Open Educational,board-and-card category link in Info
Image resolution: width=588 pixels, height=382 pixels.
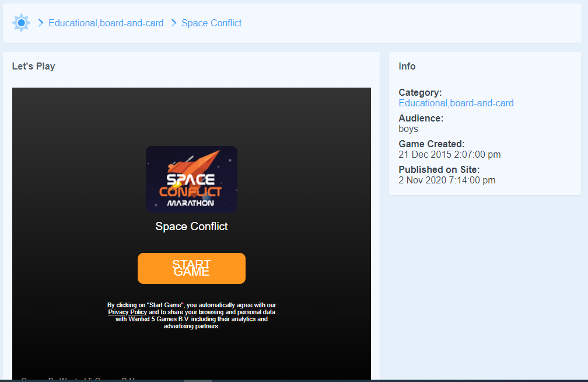pyautogui.click(x=456, y=103)
